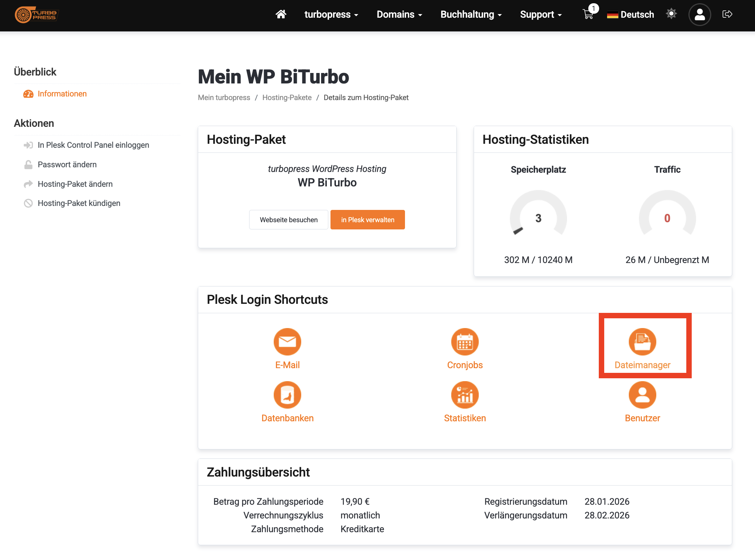755x560 pixels.
Task: Open the shopping cart icon
Action: pos(588,14)
